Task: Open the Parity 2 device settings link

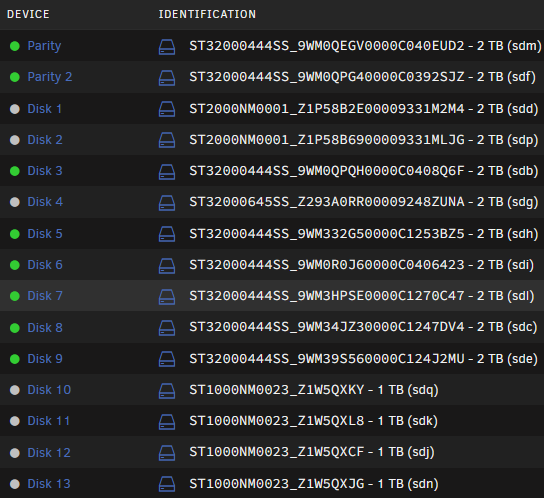Action: 50,77
